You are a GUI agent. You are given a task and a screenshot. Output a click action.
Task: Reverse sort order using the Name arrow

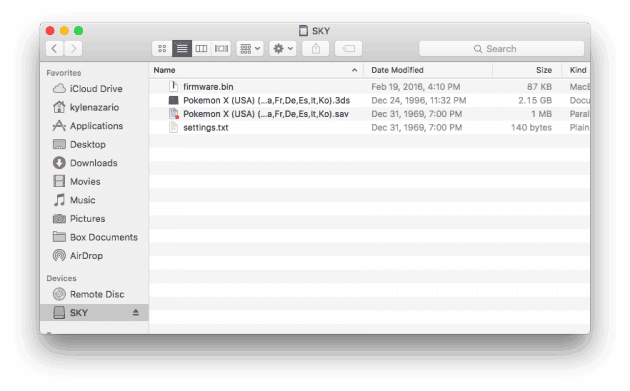click(354, 70)
